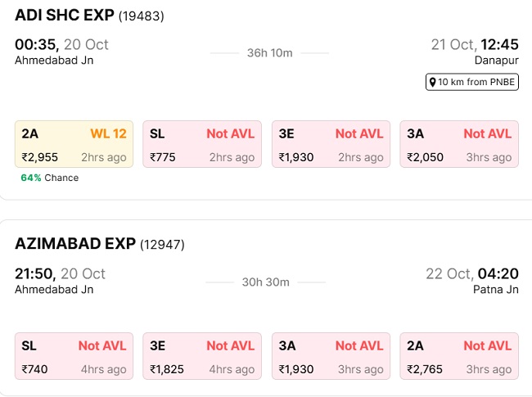Open ADI SHC EXP train title
Image resolution: width=532 pixels, height=397 pixels.
[x=65, y=16]
